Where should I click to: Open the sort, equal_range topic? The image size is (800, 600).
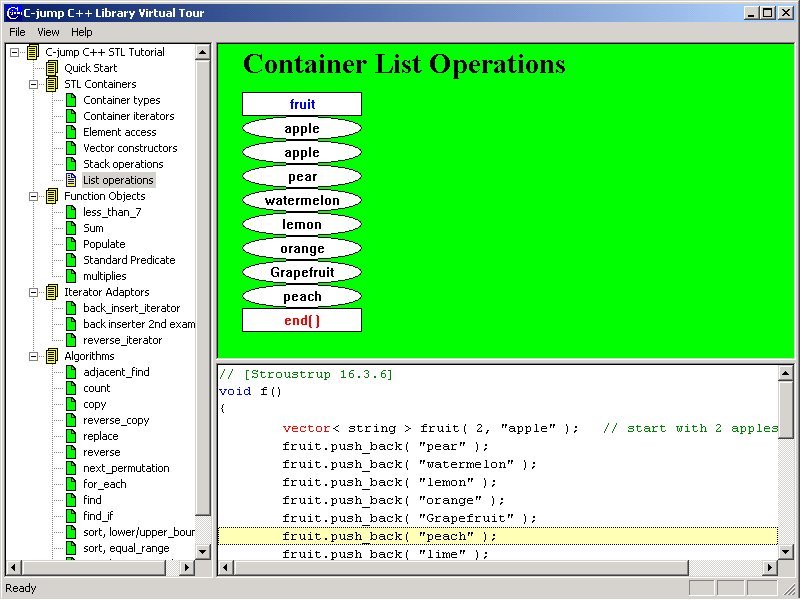pos(126,548)
